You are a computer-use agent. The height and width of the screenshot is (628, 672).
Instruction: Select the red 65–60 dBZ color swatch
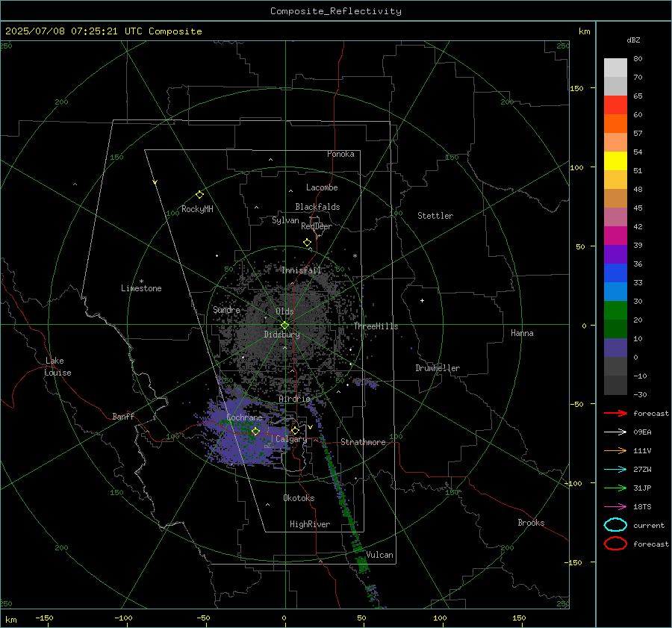(x=615, y=105)
